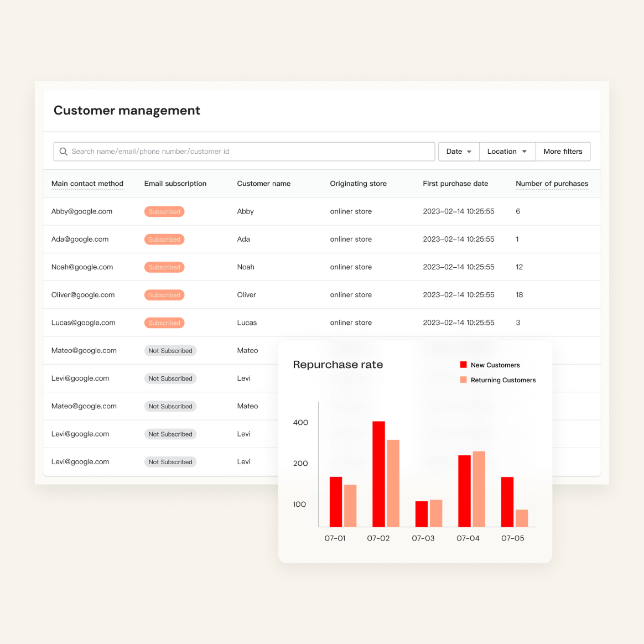This screenshot has width=644, height=644.
Task: Open the Date filter dropdown
Action: (x=459, y=152)
